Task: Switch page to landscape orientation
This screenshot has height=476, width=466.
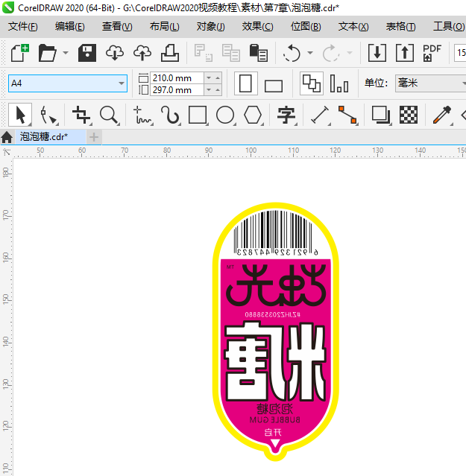Action: tap(274, 86)
